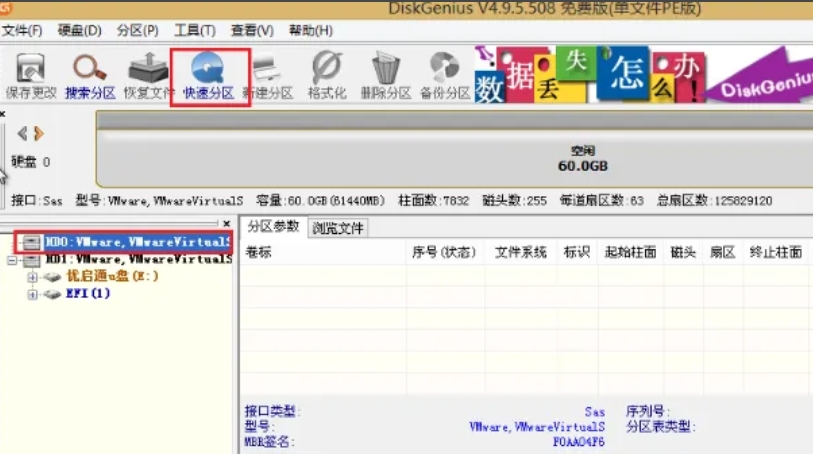Click the 扇区 column header
This screenshot has height=454, width=813.
723,252
